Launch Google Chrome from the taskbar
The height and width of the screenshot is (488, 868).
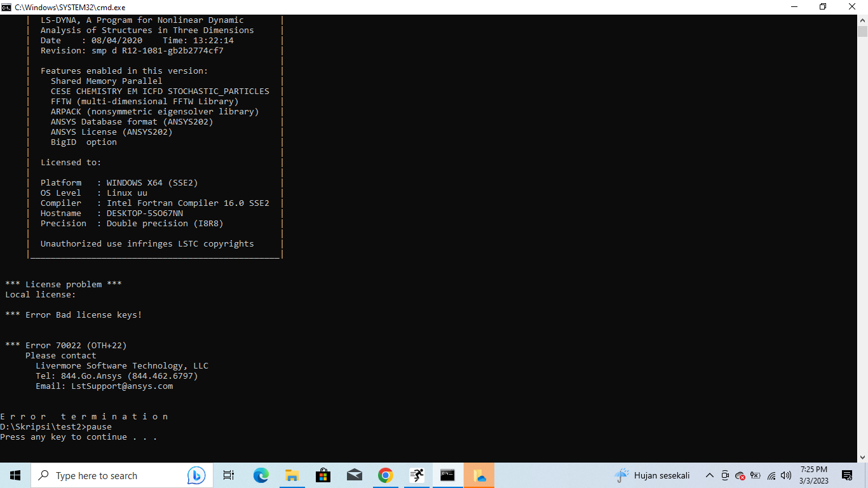tap(385, 475)
